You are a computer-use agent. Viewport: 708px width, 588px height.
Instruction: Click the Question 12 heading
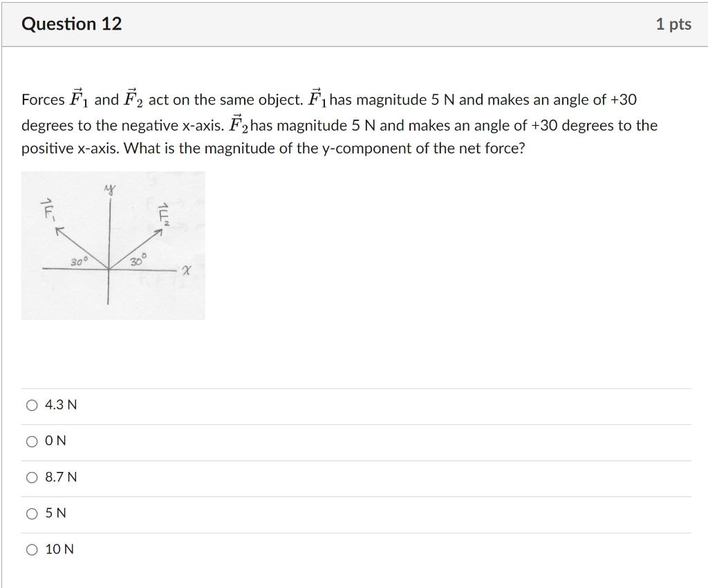[72, 24]
